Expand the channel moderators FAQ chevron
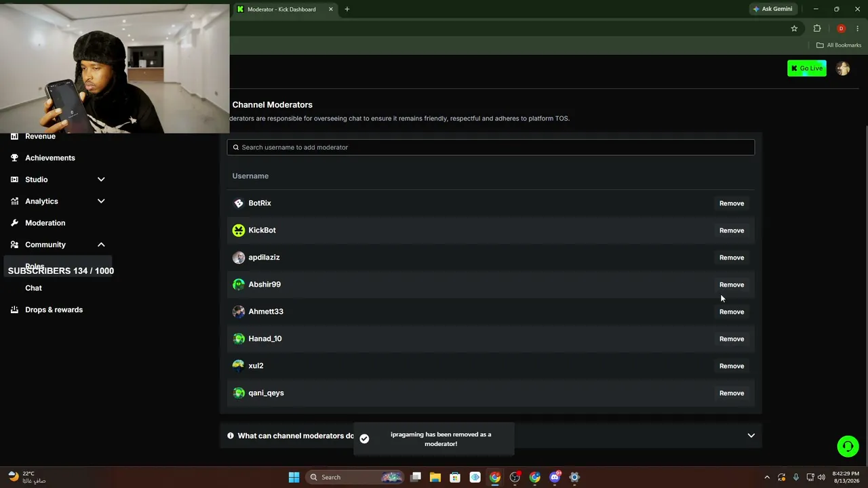This screenshot has height=488, width=868. pyautogui.click(x=751, y=436)
